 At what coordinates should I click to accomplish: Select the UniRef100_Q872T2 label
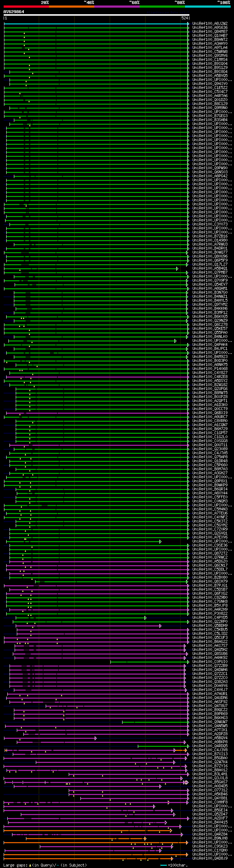(x=210, y=553)
